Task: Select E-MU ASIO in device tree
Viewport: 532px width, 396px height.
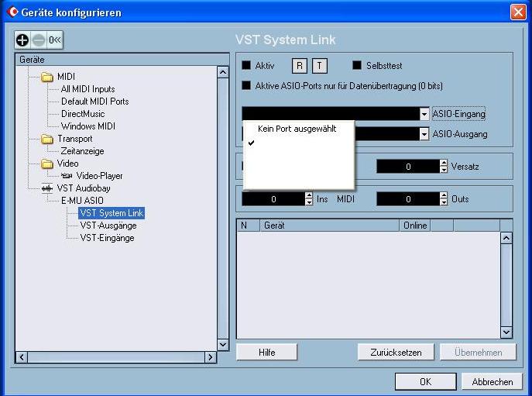Action: pyautogui.click(x=82, y=201)
